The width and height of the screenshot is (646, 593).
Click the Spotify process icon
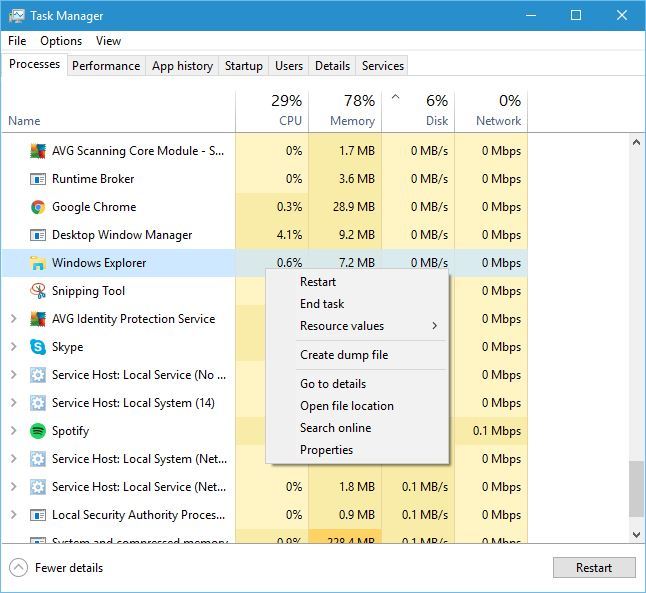38,431
